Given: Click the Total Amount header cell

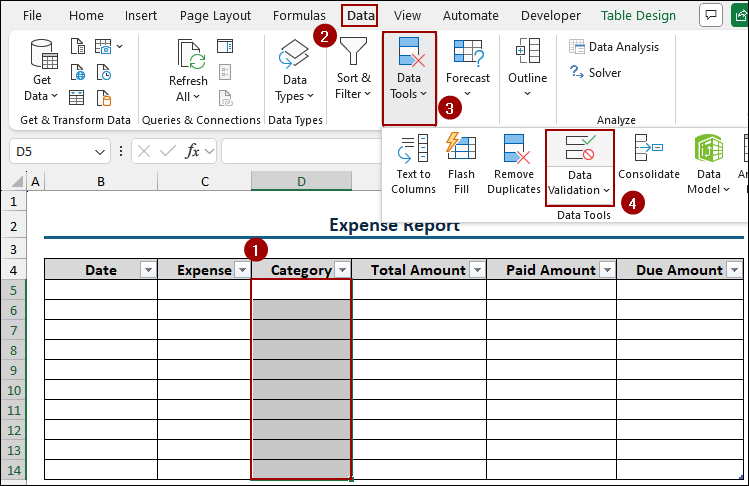Looking at the screenshot, I should tap(419, 270).
